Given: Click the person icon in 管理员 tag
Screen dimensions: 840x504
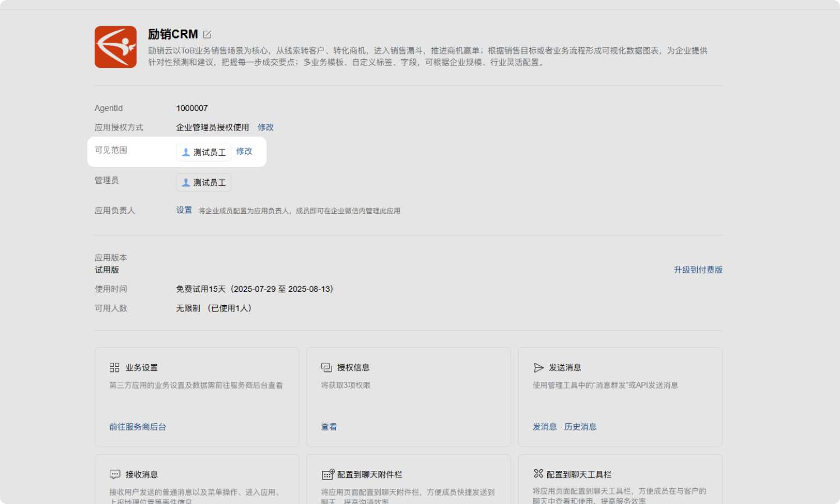Looking at the screenshot, I should coord(186,183).
